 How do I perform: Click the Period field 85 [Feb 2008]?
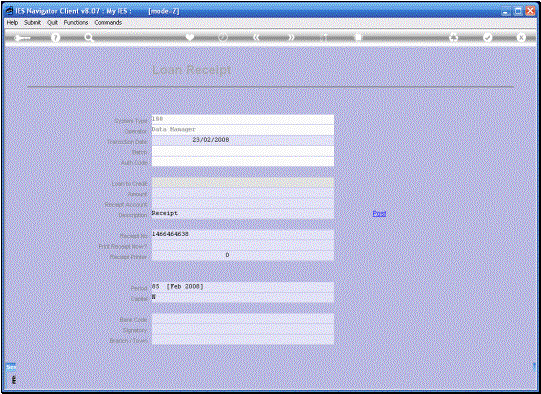243,287
